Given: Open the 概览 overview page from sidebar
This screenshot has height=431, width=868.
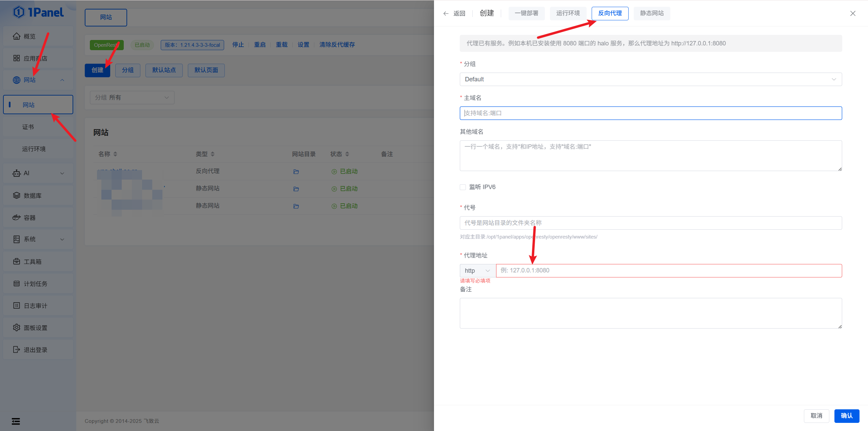Looking at the screenshot, I should (29, 36).
